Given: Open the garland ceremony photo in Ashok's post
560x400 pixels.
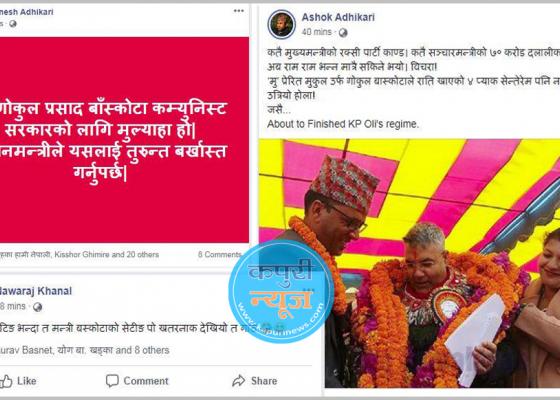Looking at the screenshot, I should click(409, 263).
